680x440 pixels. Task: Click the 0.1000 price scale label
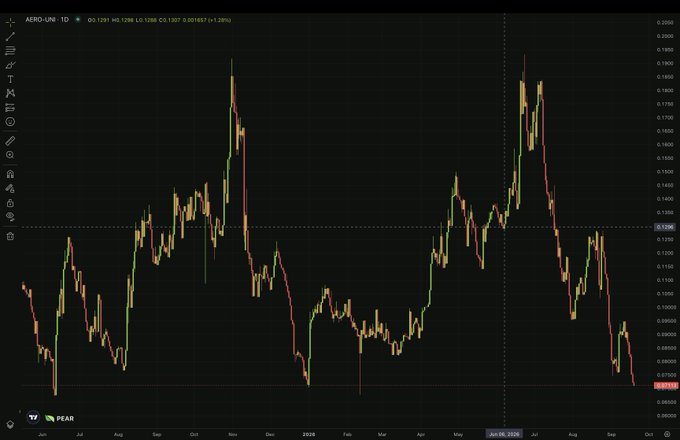pos(665,307)
